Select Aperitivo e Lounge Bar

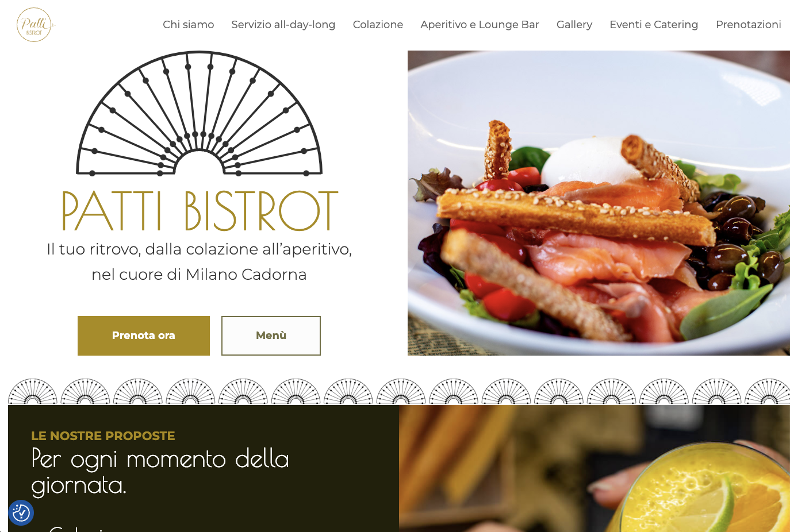coord(480,25)
